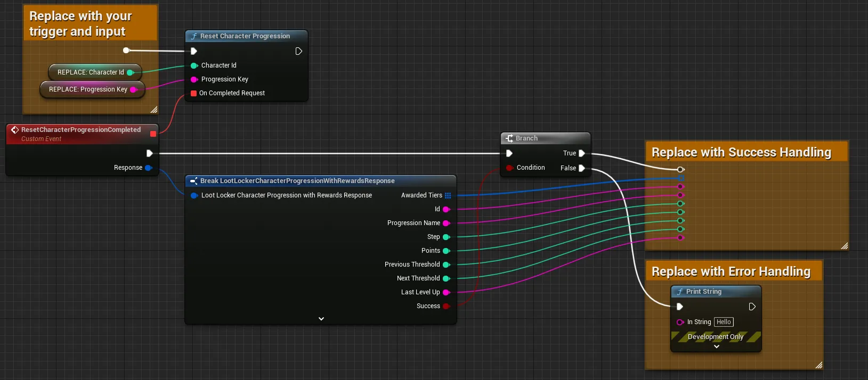Click the Awarded Tiers array output pin
The image size is (868, 380).
click(448, 195)
